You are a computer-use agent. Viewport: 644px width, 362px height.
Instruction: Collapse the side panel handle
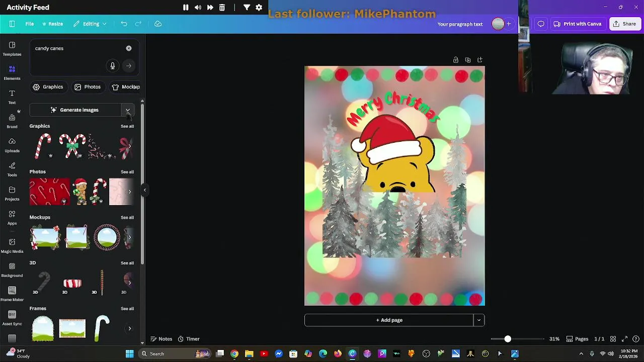144,190
